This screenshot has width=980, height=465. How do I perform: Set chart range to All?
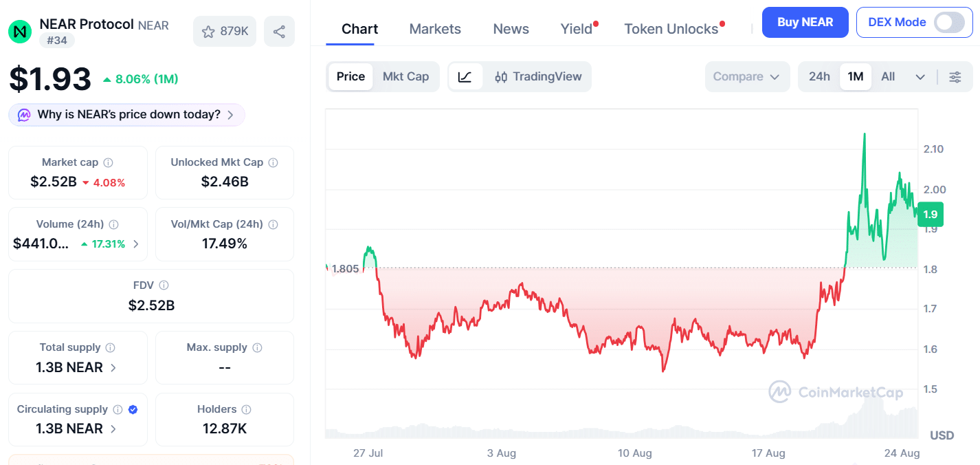[888, 77]
